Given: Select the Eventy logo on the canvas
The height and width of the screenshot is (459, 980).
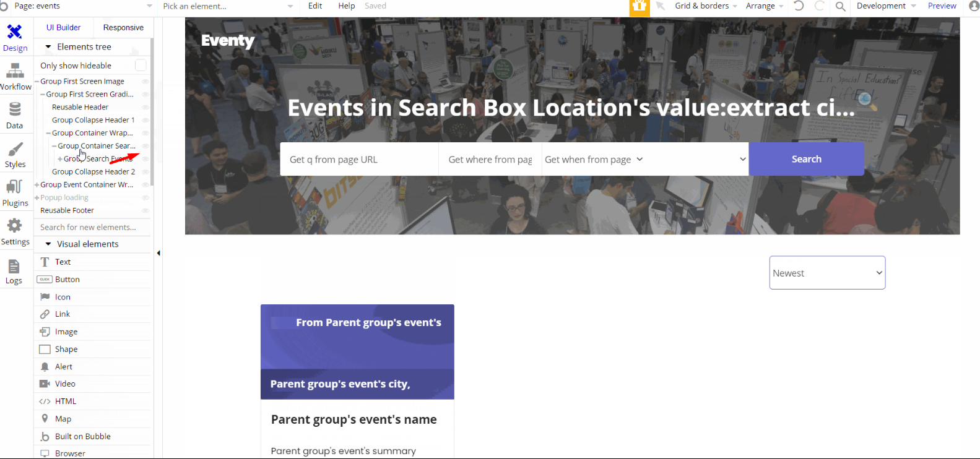Looking at the screenshot, I should [228, 41].
